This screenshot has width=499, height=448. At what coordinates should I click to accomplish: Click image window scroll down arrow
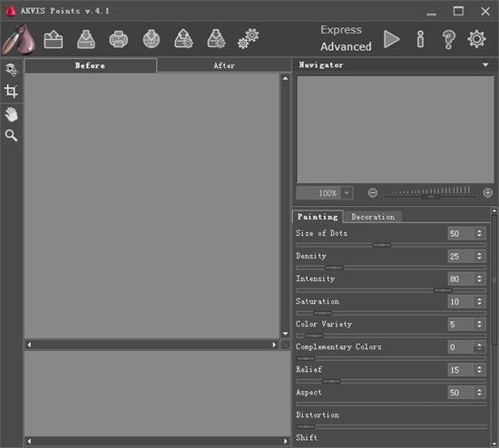click(286, 334)
